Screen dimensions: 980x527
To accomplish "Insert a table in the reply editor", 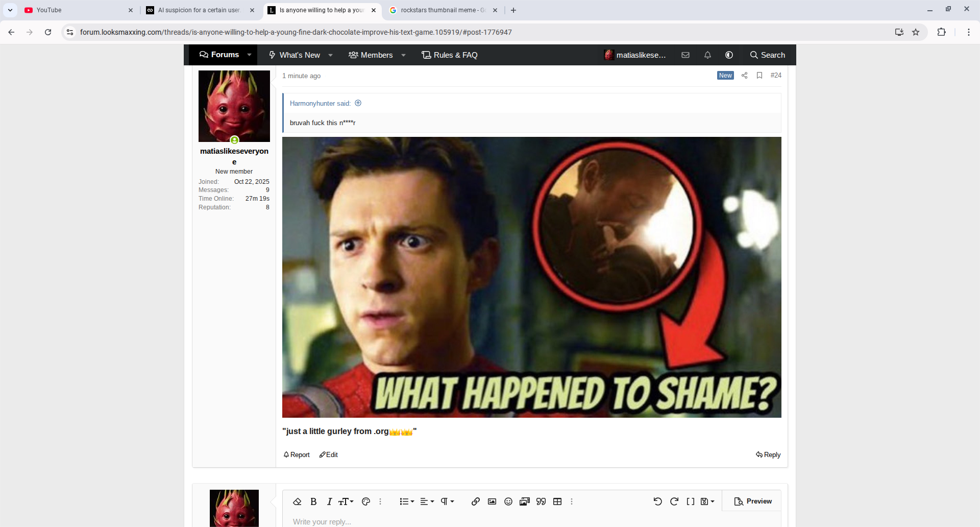I will 557,501.
